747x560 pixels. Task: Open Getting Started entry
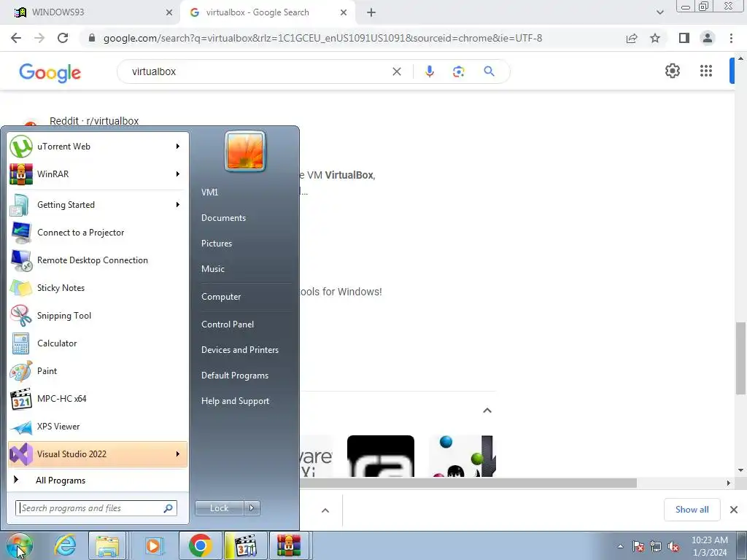(98, 205)
